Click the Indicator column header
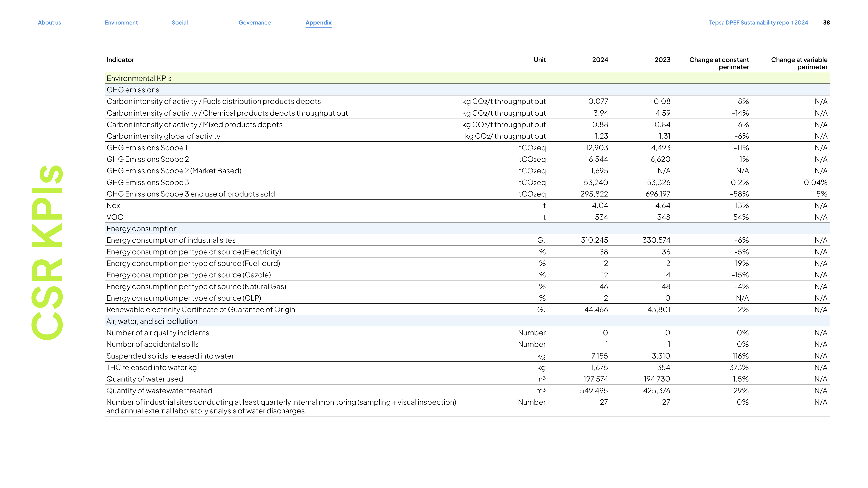The width and height of the screenshot is (868, 488). point(120,60)
